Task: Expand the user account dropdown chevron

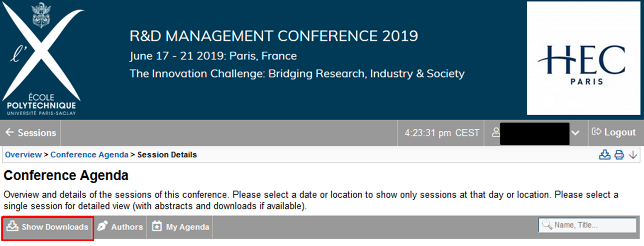Action: click(x=575, y=133)
